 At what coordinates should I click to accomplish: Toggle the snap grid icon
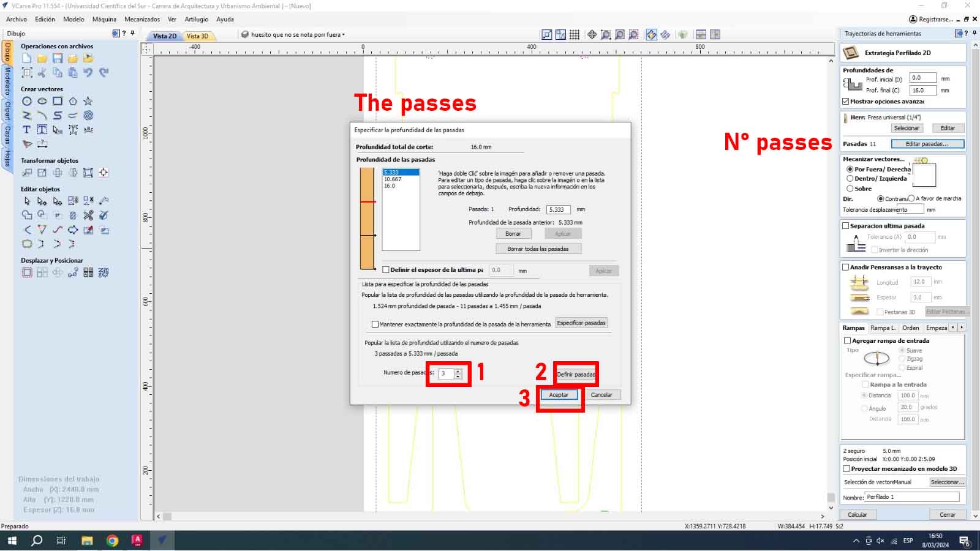[575, 35]
